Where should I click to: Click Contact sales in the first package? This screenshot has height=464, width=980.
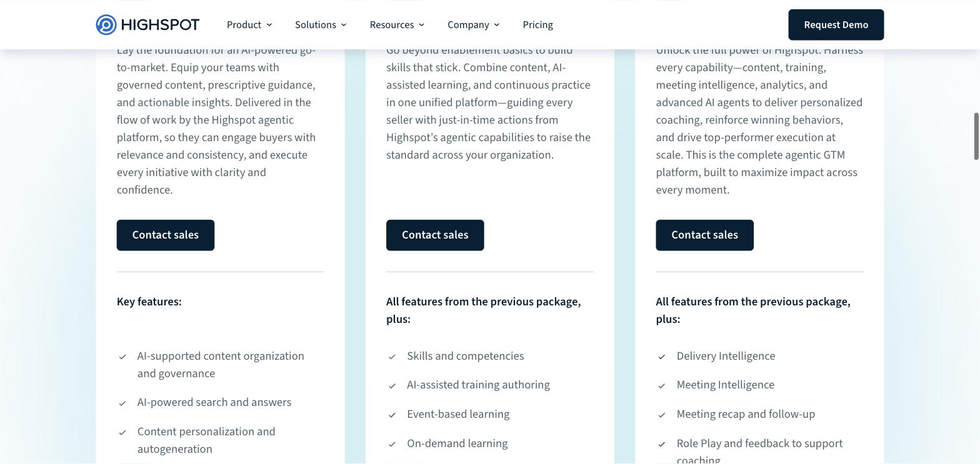coord(166,235)
